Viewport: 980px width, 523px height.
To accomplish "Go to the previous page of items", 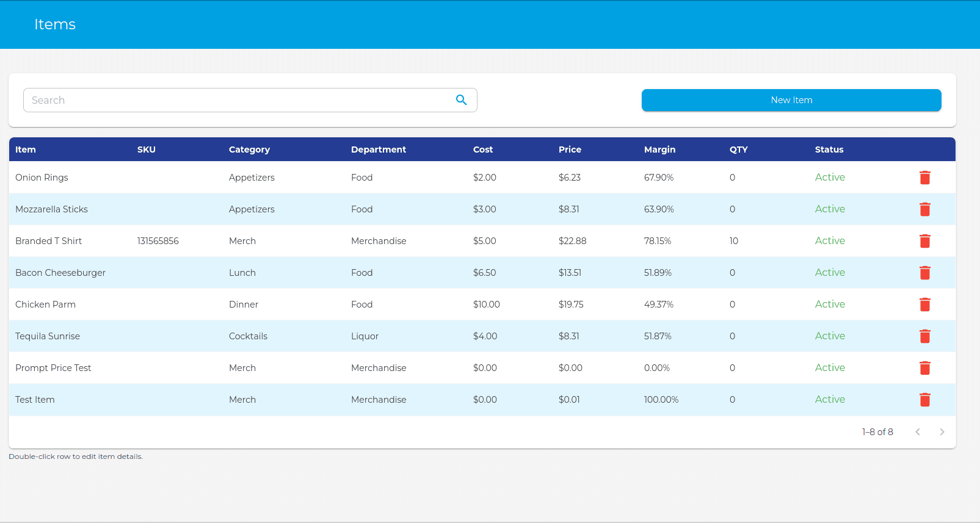I will (917, 432).
